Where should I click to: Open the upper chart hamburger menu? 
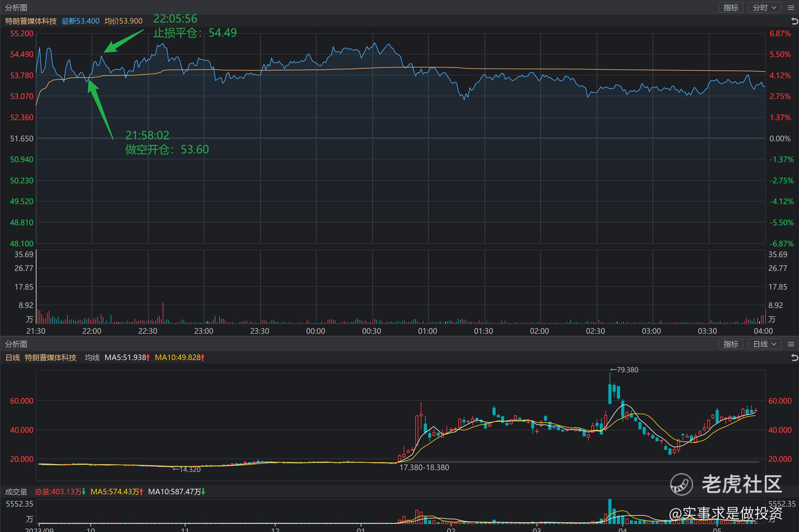pos(791,7)
